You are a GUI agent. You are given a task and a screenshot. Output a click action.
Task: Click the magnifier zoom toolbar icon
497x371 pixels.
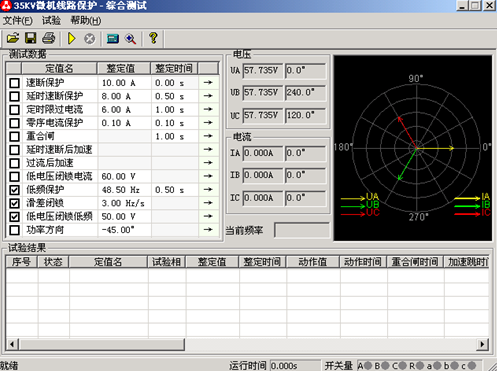point(130,39)
